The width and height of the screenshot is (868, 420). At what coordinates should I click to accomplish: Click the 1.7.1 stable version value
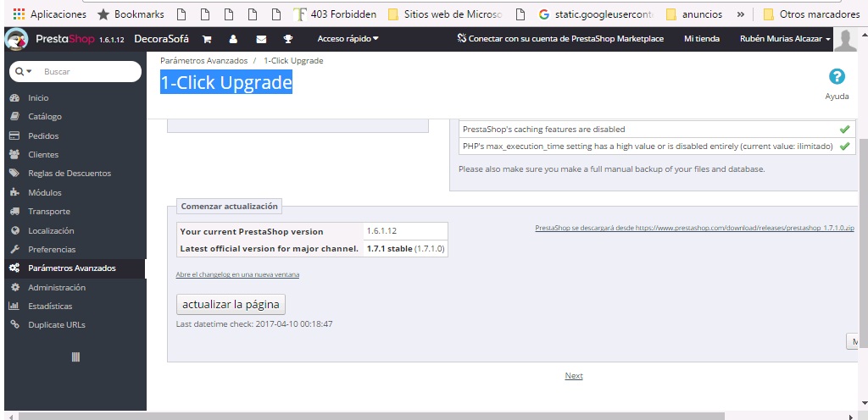pyautogui.click(x=405, y=249)
